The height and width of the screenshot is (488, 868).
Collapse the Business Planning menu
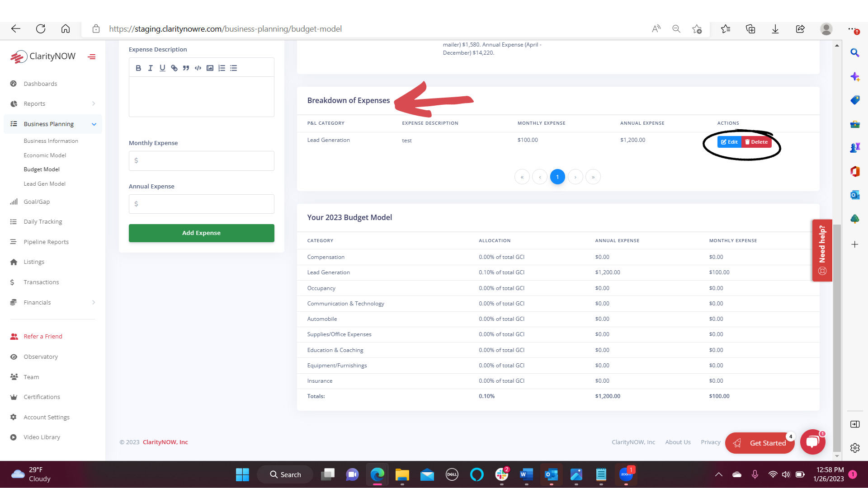click(x=52, y=124)
